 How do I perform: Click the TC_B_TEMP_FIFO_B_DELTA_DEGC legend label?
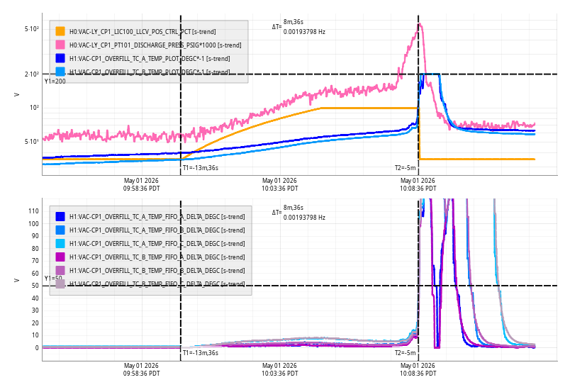point(157,271)
